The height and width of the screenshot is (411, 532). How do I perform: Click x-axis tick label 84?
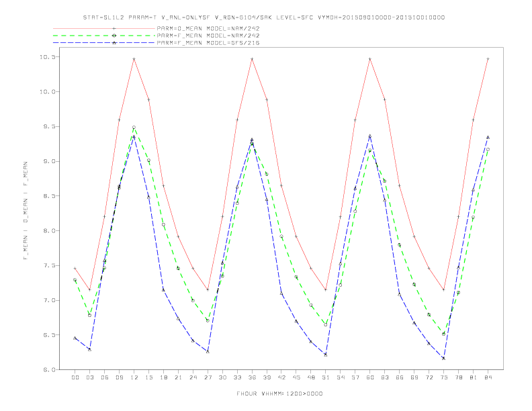(x=488, y=377)
